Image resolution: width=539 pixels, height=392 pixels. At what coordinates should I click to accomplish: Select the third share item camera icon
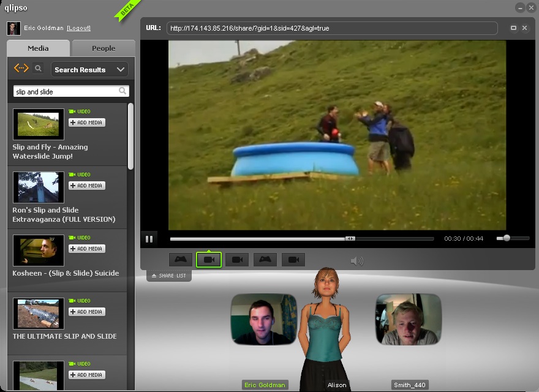(237, 260)
